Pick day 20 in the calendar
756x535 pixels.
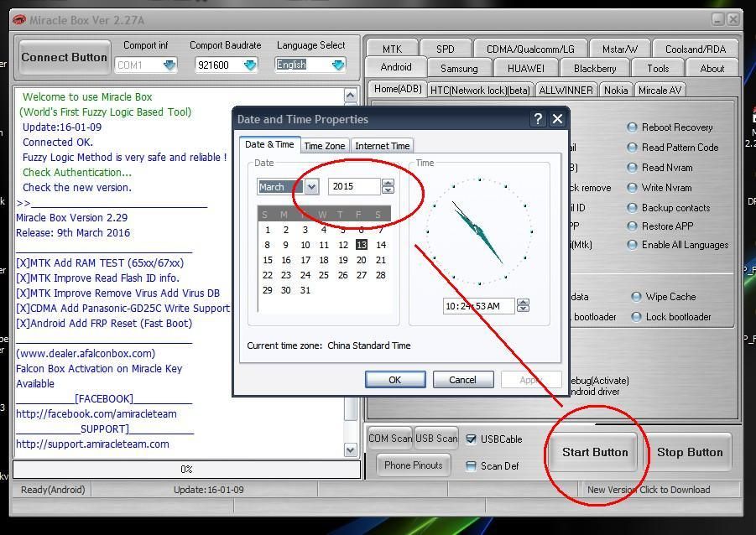[361, 260]
